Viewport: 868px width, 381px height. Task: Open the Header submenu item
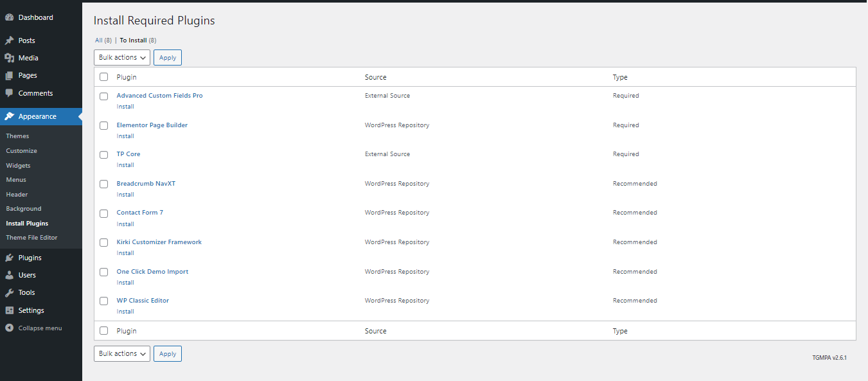(17, 195)
